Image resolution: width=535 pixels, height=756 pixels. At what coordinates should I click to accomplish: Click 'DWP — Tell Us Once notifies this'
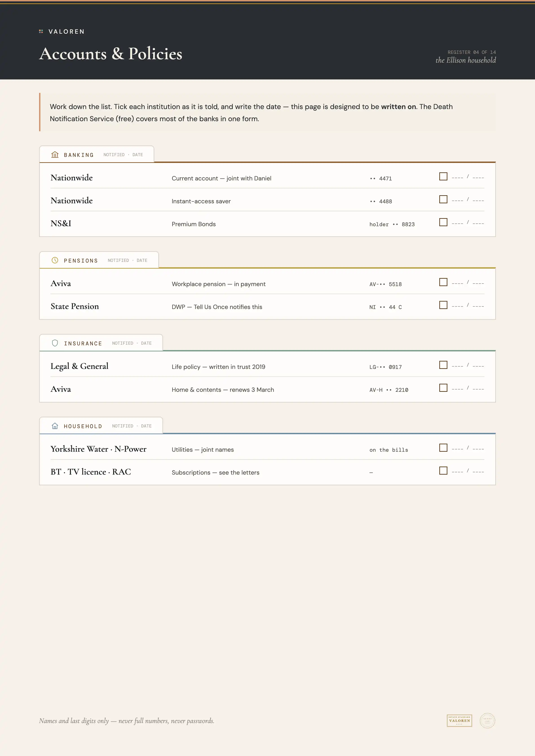(217, 307)
